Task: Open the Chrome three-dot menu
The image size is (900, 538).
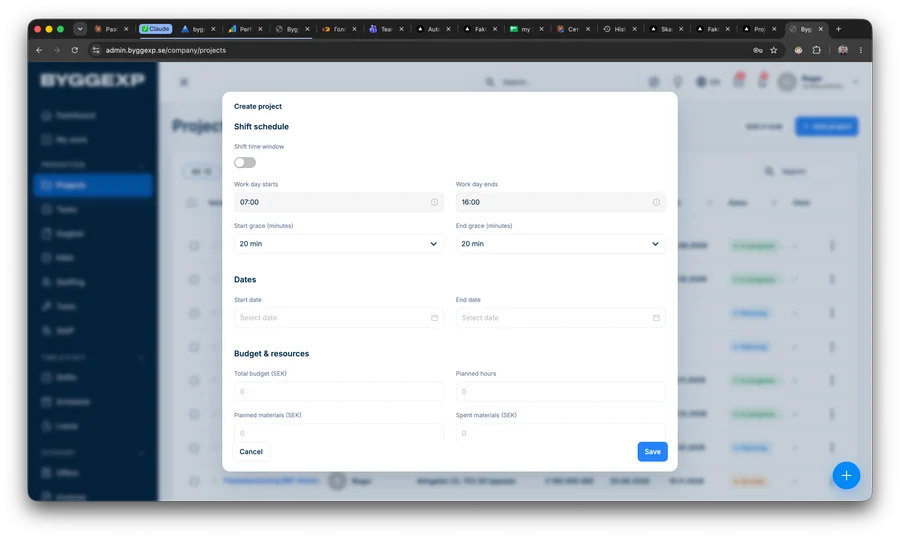Action: pos(860,51)
